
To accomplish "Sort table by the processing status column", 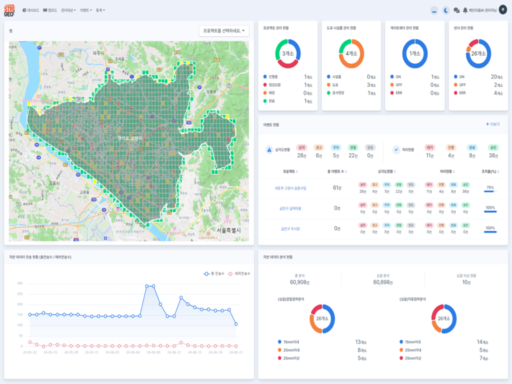I will [x=448, y=171].
